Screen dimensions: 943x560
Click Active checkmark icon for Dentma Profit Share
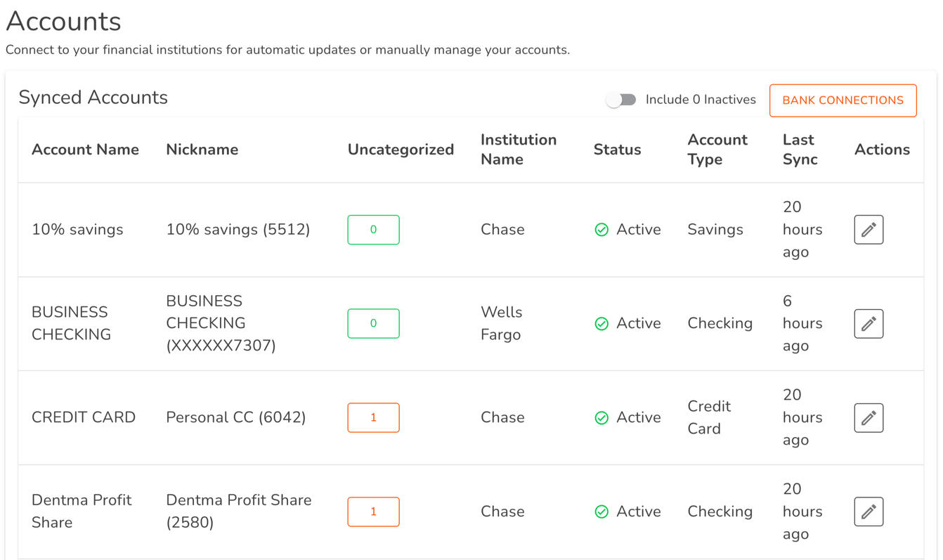click(x=601, y=512)
